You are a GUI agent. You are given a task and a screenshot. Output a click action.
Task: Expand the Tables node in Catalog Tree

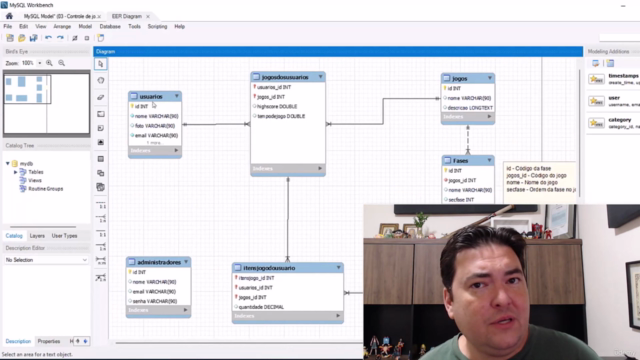[x=16, y=172]
